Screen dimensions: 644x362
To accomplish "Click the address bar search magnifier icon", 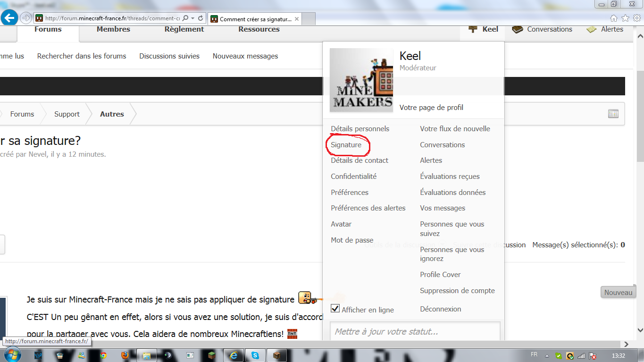I will click(x=185, y=18).
